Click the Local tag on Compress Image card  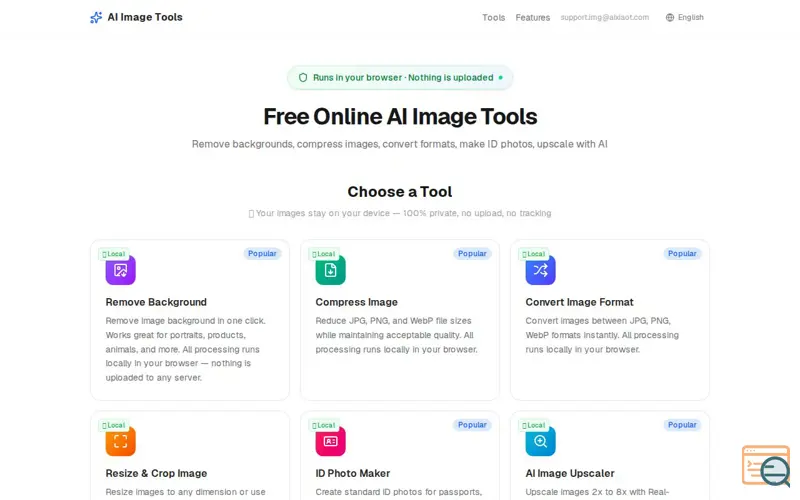(x=324, y=254)
